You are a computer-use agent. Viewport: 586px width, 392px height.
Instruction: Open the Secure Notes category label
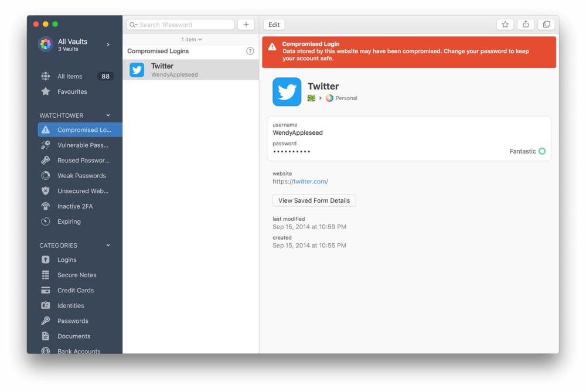point(77,275)
